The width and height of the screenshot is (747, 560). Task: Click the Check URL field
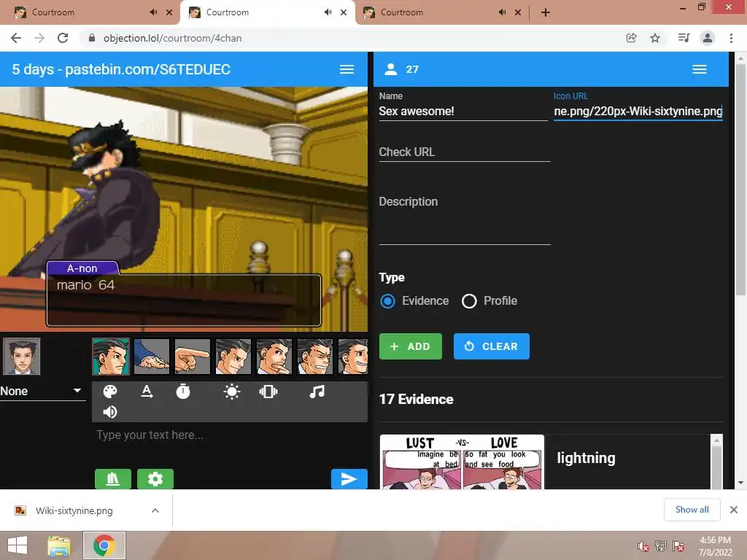click(465, 152)
